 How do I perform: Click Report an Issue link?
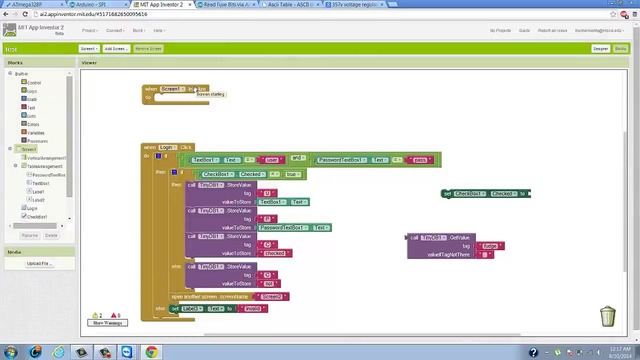(x=552, y=31)
